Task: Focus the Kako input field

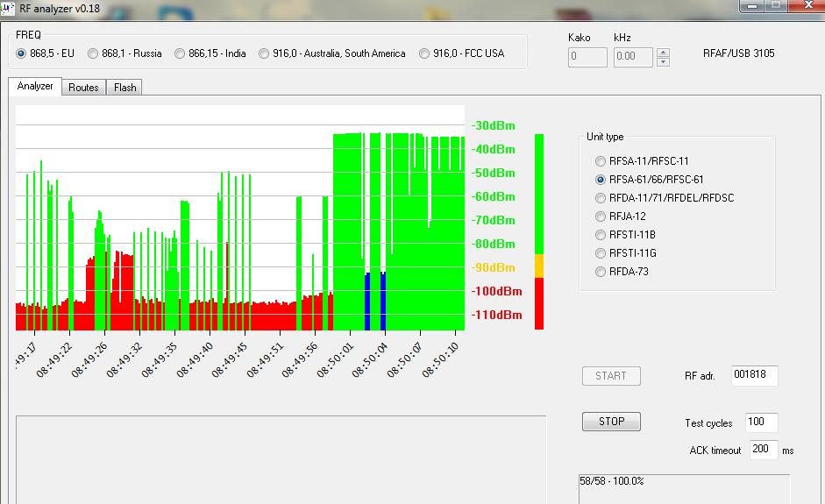Action: click(587, 57)
